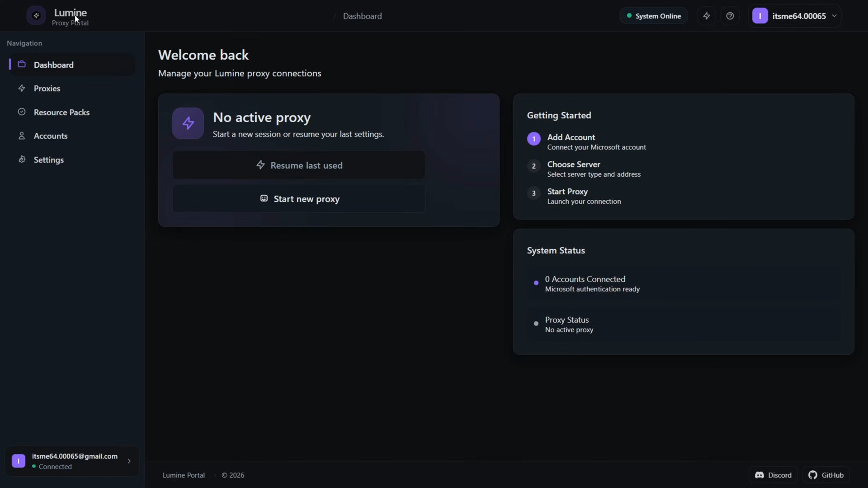Expand the itsme64.00065 account dropdown

point(834,16)
